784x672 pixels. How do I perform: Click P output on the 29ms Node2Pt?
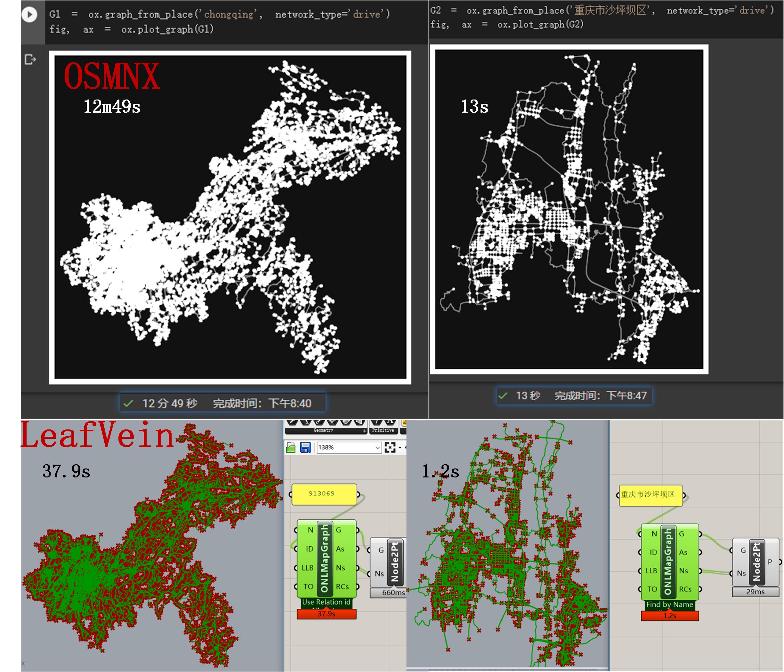[770, 562]
